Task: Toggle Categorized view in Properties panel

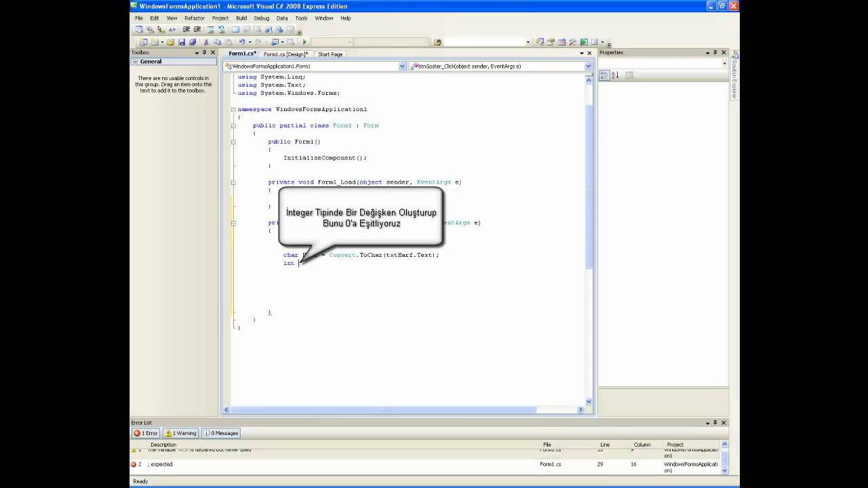Action: tap(604, 75)
